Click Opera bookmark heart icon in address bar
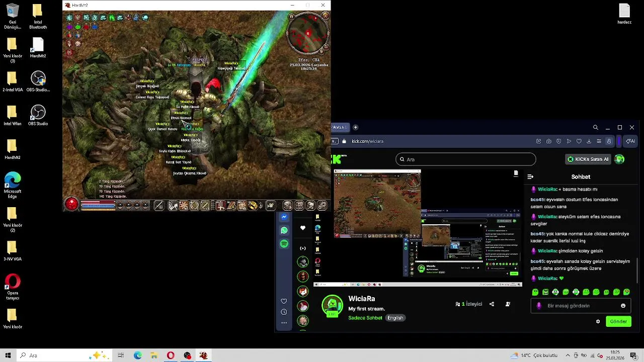 579,141
